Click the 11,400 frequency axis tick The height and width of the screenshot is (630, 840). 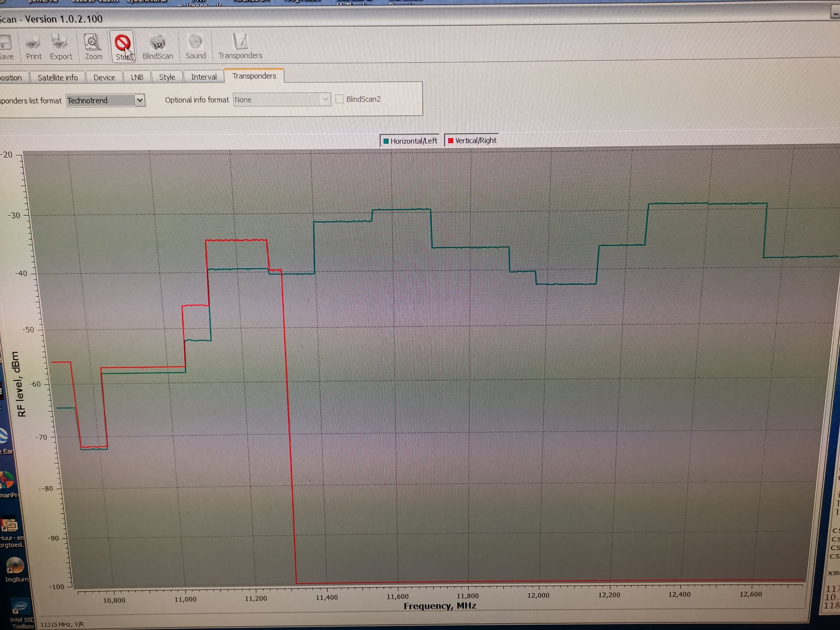327,597
